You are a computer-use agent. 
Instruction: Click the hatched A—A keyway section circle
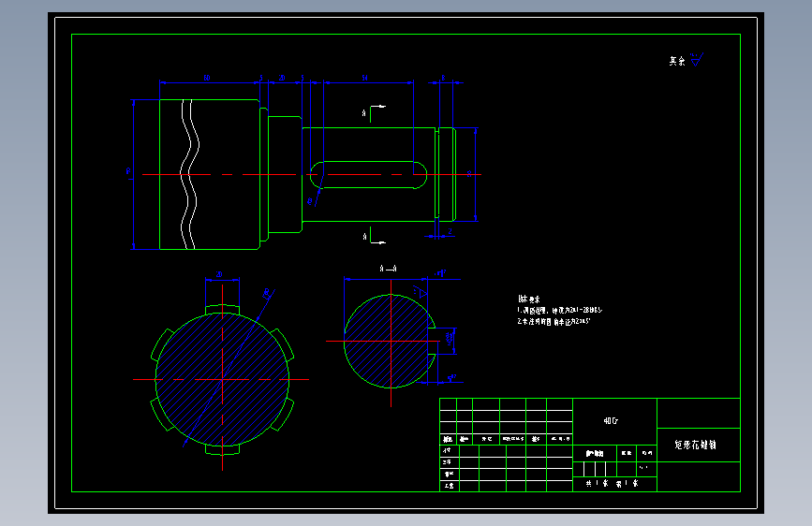pos(390,342)
